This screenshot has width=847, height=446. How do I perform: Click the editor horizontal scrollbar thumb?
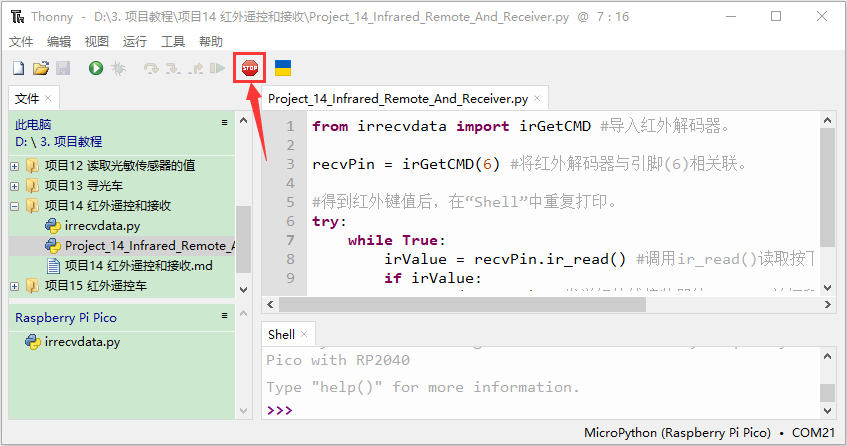pos(462,305)
